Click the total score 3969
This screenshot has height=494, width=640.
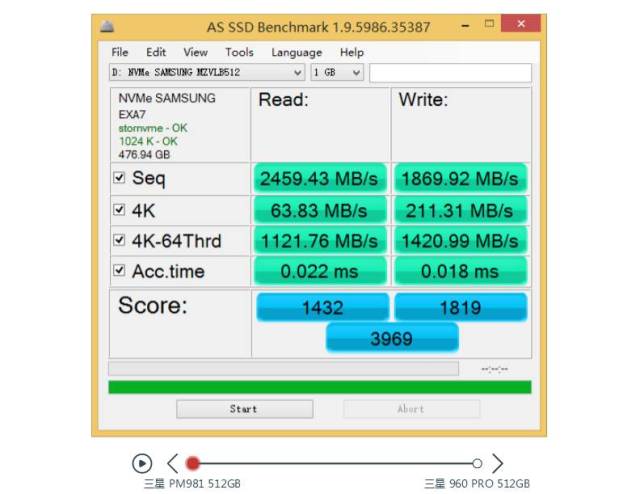point(392,338)
